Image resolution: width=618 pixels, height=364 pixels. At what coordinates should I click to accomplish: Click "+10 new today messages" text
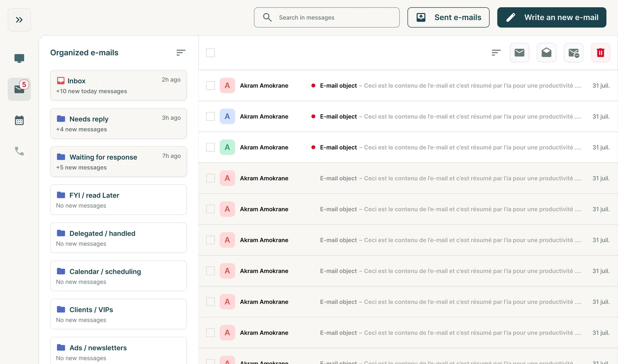coord(92,91)
